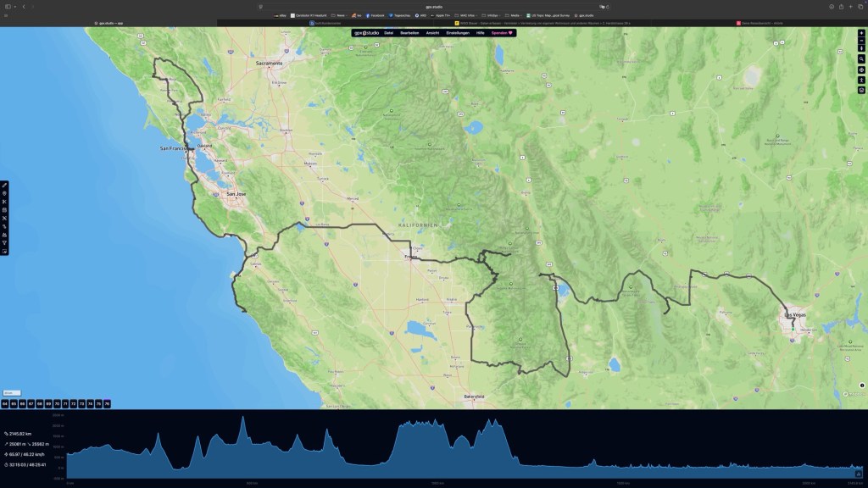Expand the Ansicht menu
This screenshot has width=868, height=488.
point(431,32)
